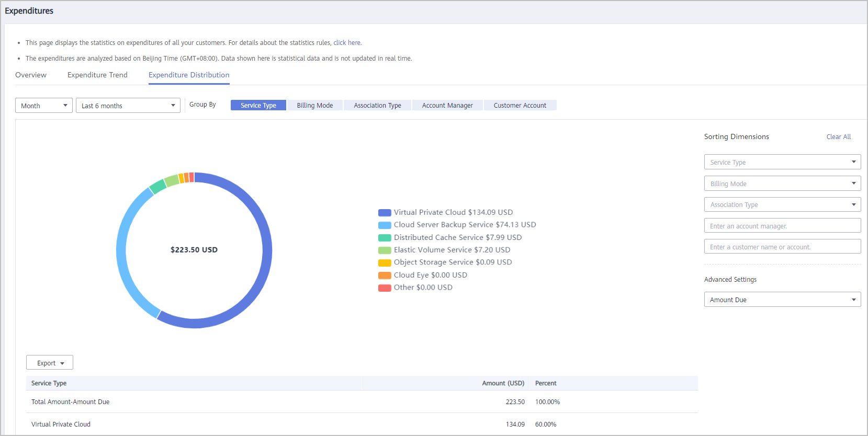Toggle Cloud Eye legend swatch
This screenshot has height=436, width=868.
(x=385, y=276)
